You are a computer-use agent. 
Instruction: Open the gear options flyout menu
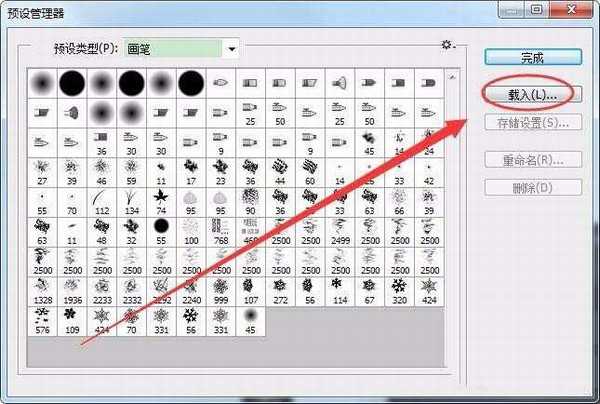click(447, 46)
